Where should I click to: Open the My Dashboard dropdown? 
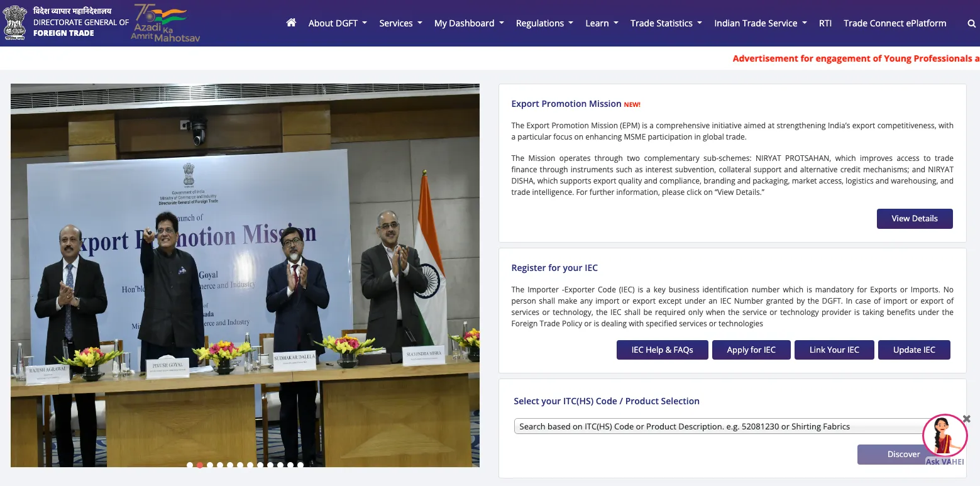tap(469, 23)
